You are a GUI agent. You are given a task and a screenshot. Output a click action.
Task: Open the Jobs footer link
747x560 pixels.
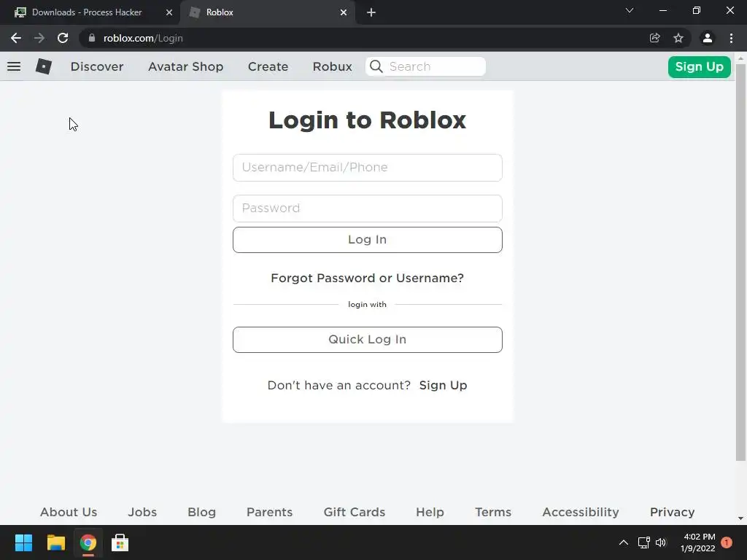pyautogui.click(x=142, y=512)
